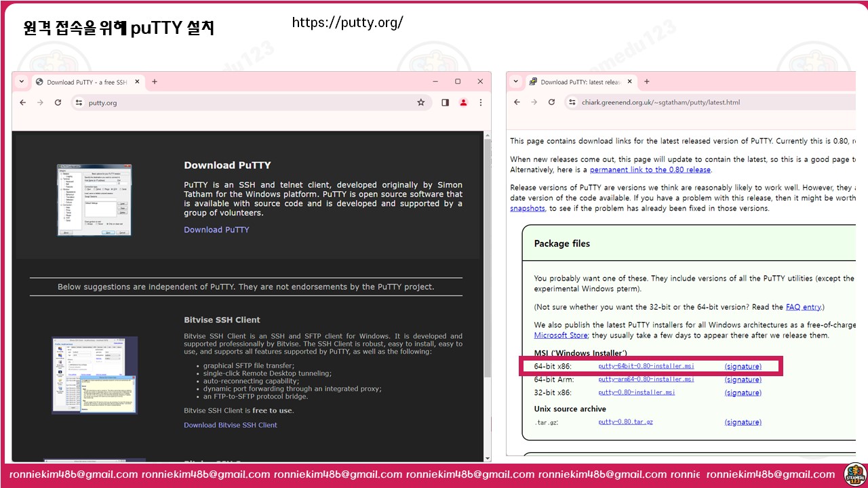Click back arrow in putty.org browser window
The image size is (868, 488).
pos(22,102)
